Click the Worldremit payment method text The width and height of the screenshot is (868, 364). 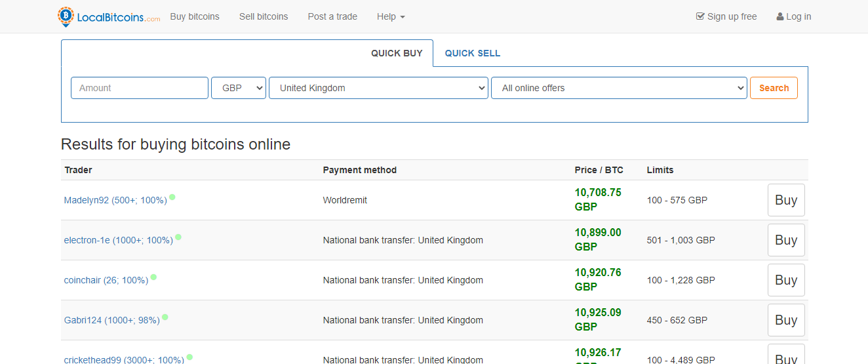pyautogui.click(x=345, y=200)
